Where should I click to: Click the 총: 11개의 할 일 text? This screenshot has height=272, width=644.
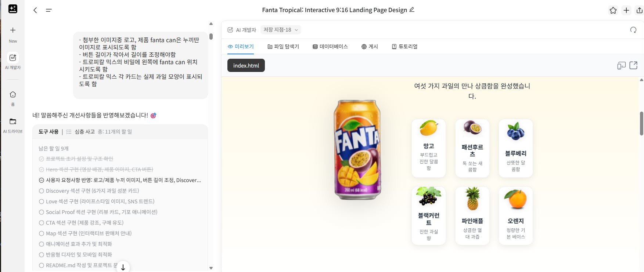115,132
